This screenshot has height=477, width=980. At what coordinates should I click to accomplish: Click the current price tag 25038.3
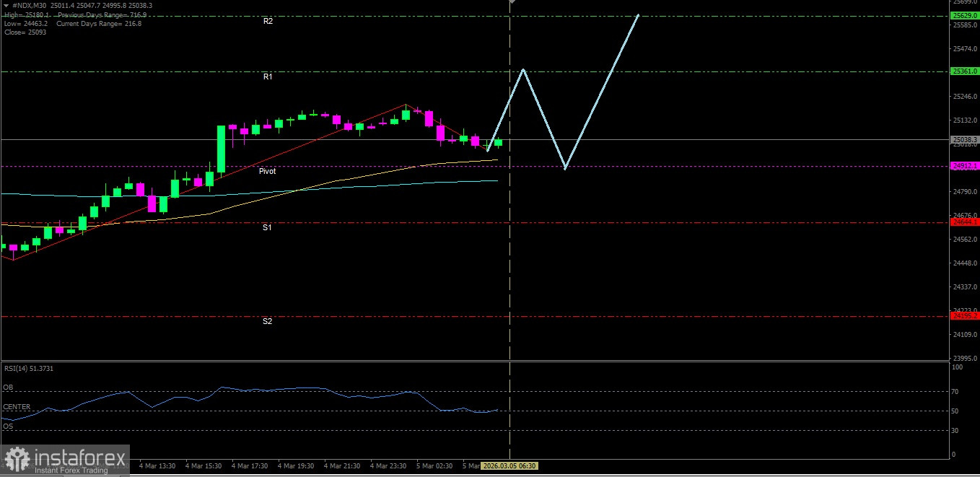pos(965,139)
